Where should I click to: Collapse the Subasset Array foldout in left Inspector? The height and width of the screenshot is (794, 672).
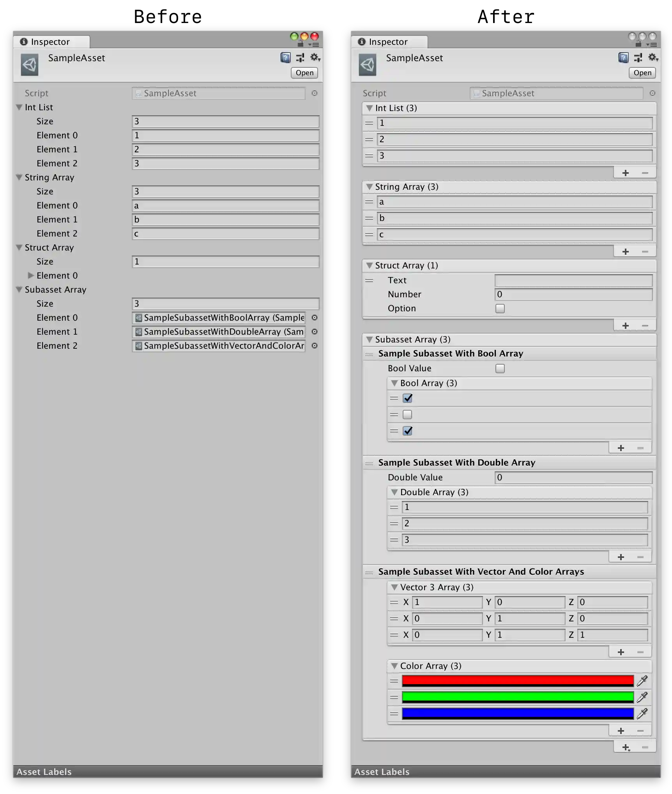point(19,289)
